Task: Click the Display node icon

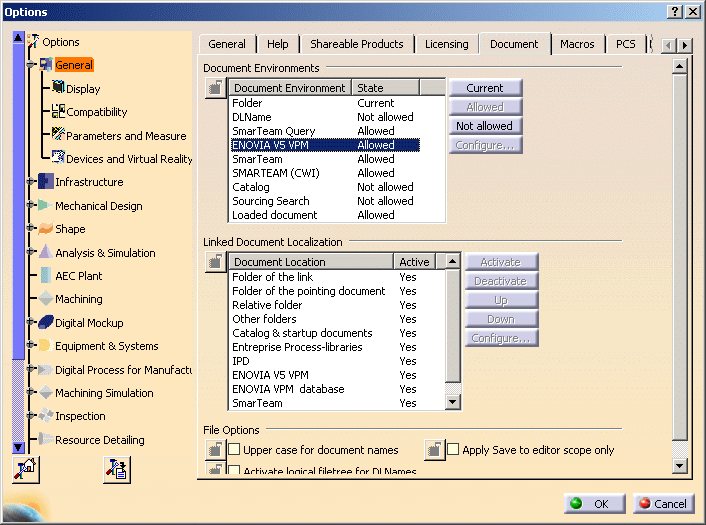Action: (x=58, y=86)
